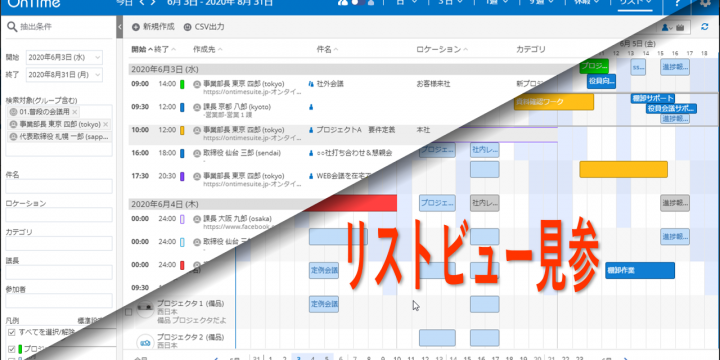
Task: Click the 抽出条件 search magnifier icon
Action: point(12,27)
